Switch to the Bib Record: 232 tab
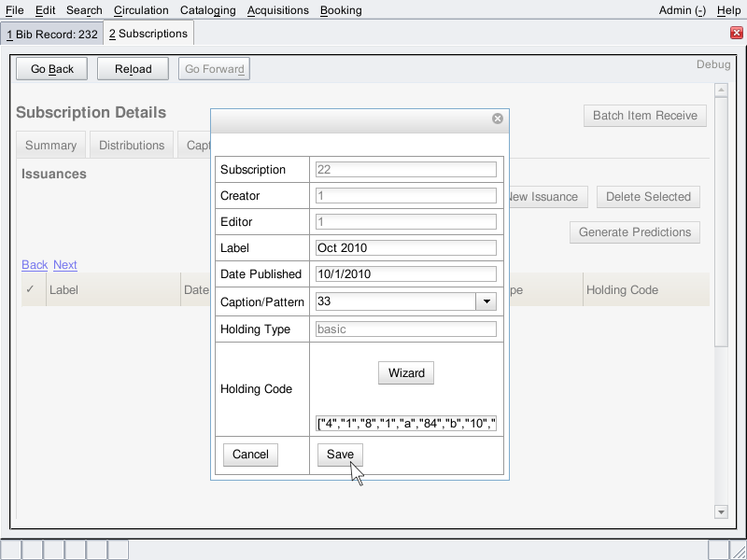Image resolution: width=747 pixels, height=560 pixels. point(52,34)
